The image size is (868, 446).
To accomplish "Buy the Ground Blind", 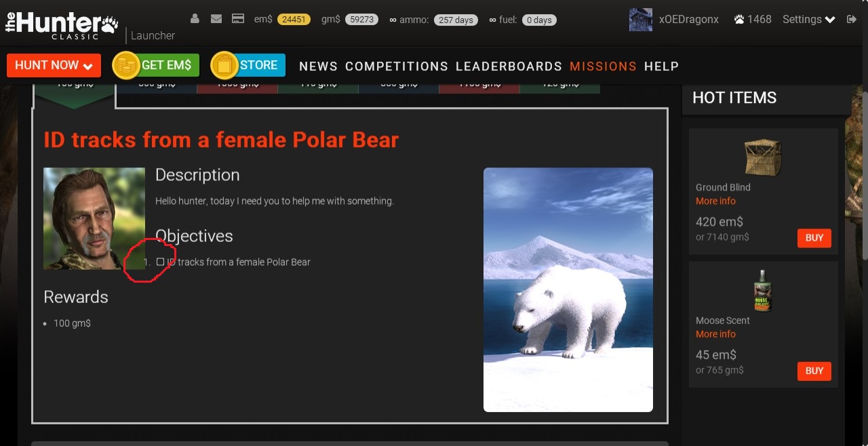I will 814,238.
